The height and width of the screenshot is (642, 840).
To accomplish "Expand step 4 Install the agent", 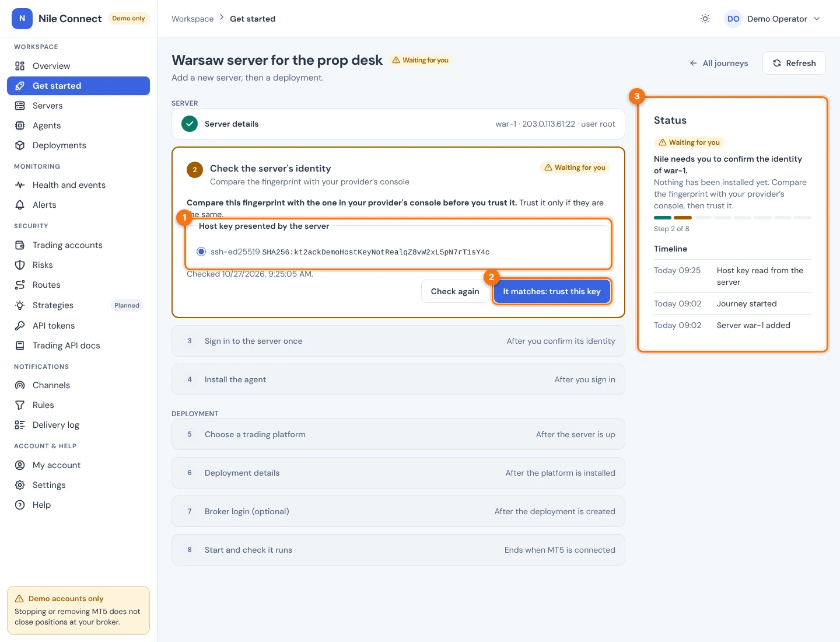I will [x=398, y=379].
